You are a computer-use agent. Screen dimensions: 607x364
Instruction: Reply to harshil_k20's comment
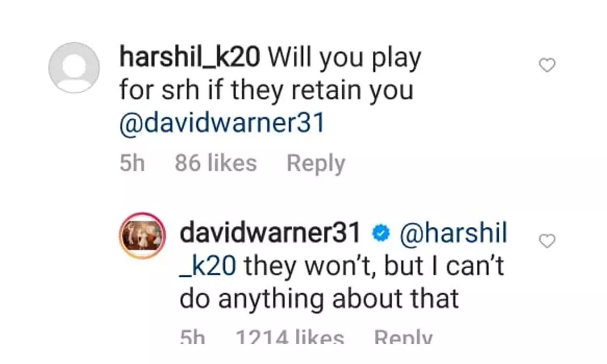316,164
